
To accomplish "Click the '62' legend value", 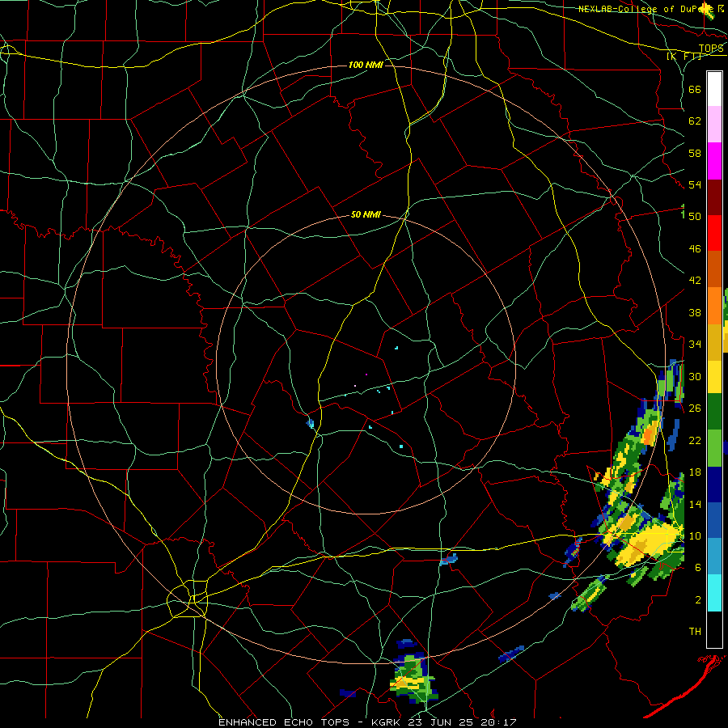I will coord(695,121).
